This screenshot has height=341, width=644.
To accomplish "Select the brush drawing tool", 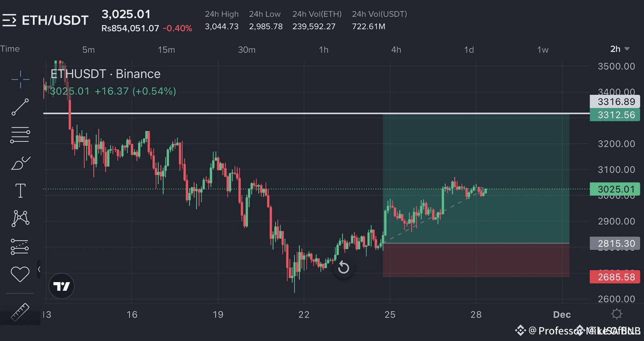I will 20,163.
